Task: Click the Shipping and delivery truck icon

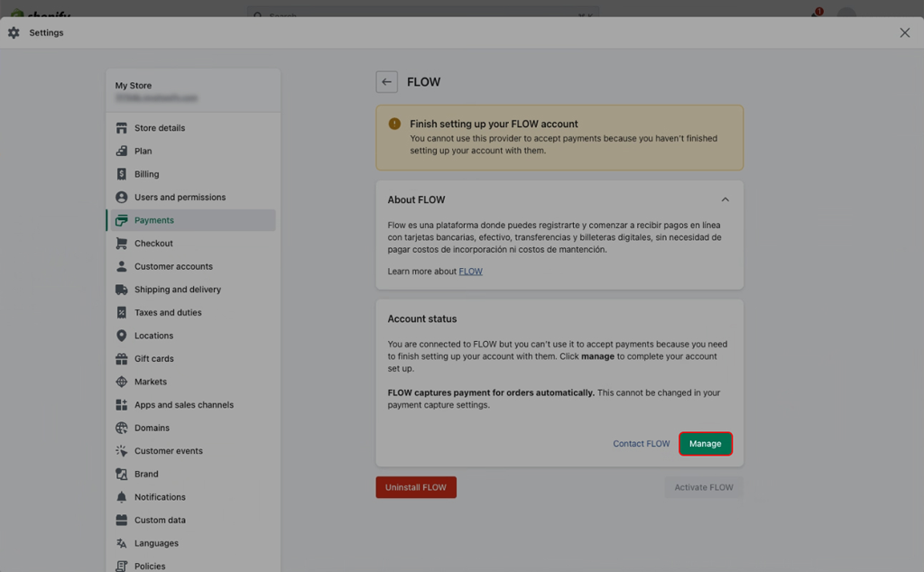Action: coord(122,290)
